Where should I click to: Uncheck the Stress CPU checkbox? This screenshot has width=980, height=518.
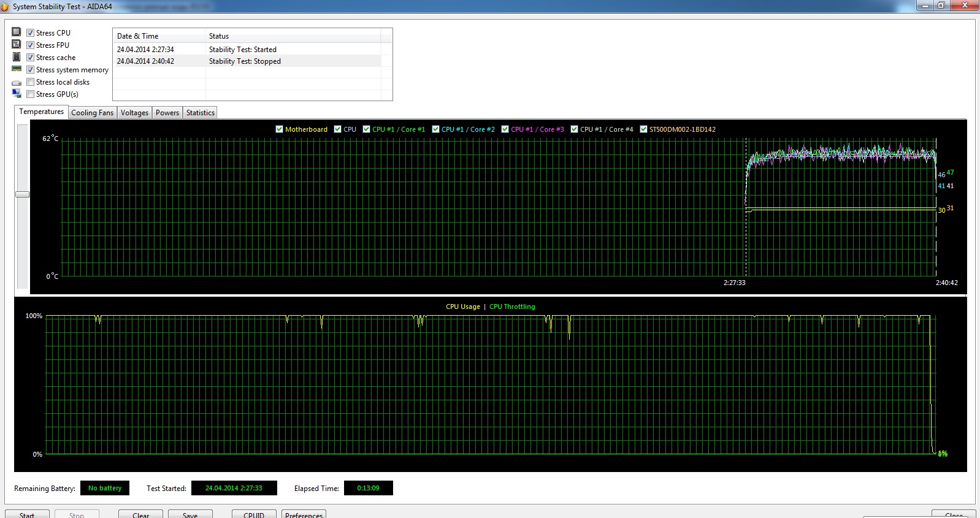(30, 33)
